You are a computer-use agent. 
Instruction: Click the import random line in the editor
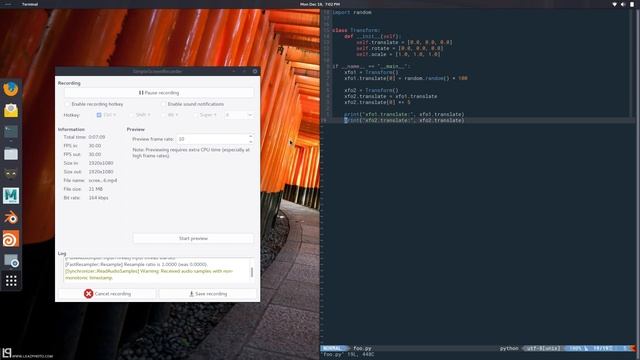pos(352,12)
